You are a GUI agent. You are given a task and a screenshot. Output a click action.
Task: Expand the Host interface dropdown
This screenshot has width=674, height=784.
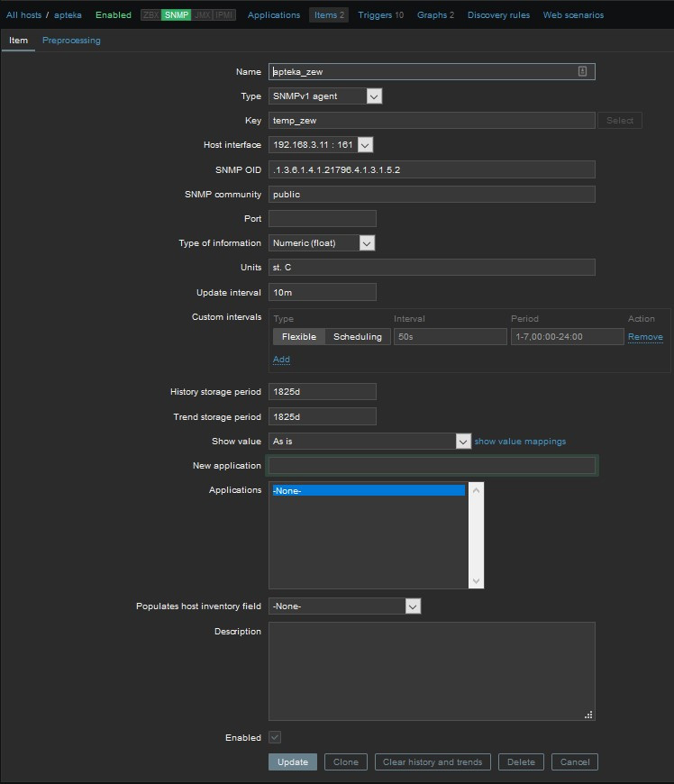(x=320, y=145)
